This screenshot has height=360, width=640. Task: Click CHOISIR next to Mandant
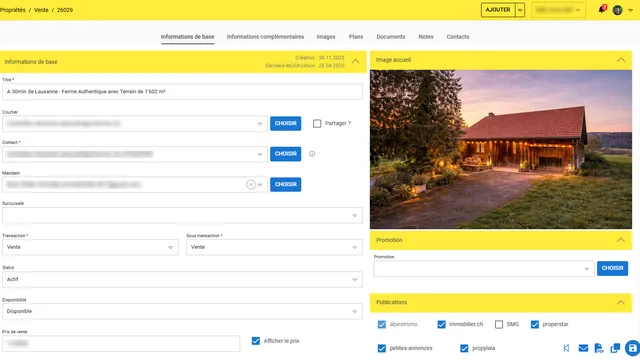coord(285,184)
